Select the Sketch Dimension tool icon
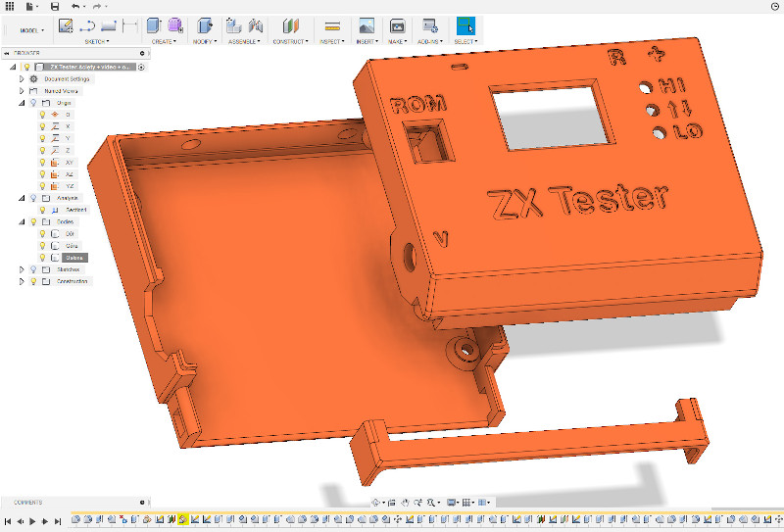This screenshot has height=532, width=784. (130, 25)
